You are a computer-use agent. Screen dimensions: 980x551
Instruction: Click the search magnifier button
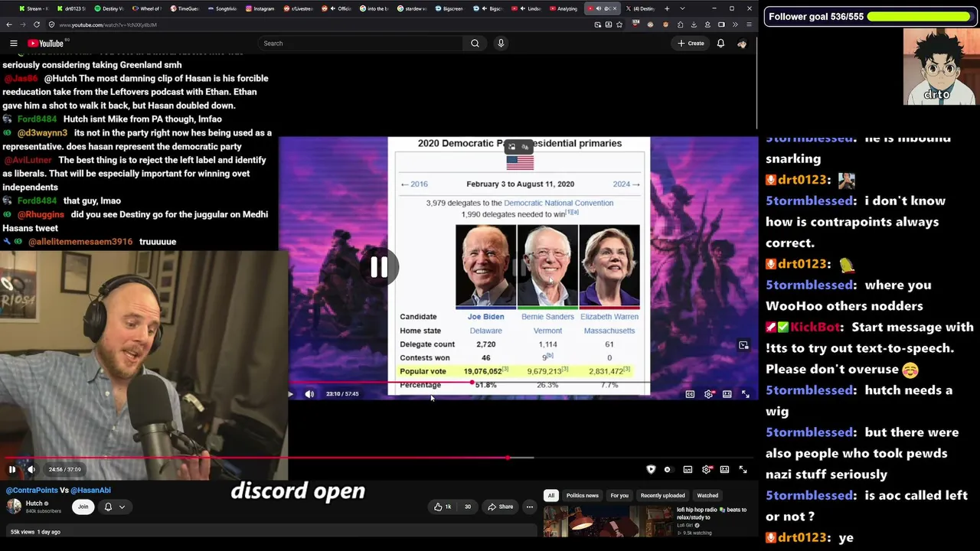pos(475,44)
